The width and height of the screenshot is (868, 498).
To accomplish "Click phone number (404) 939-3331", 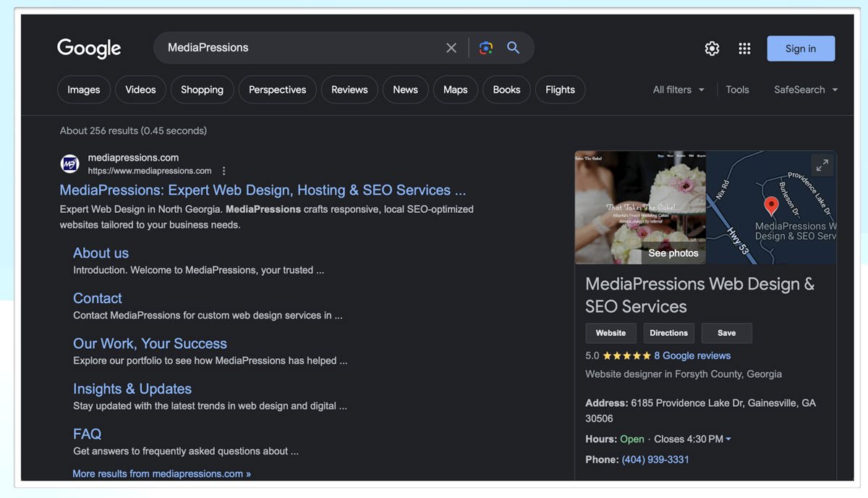I will (x=655, y=460).
